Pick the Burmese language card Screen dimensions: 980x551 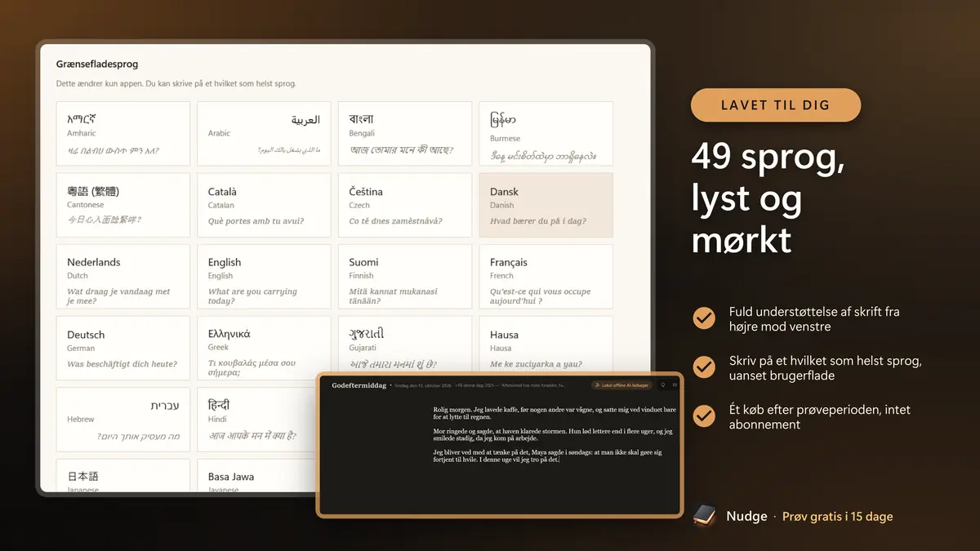pyautogui.click(x=546, y=133)
